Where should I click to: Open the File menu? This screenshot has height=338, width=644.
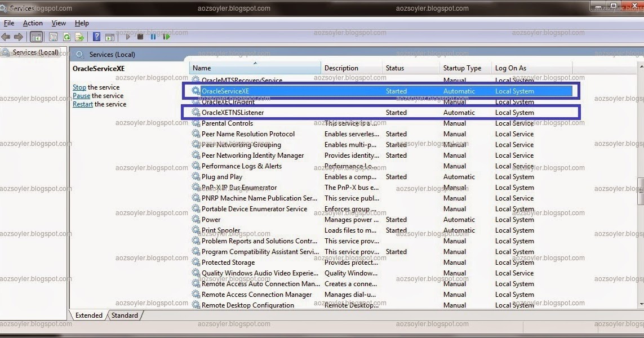9,23
